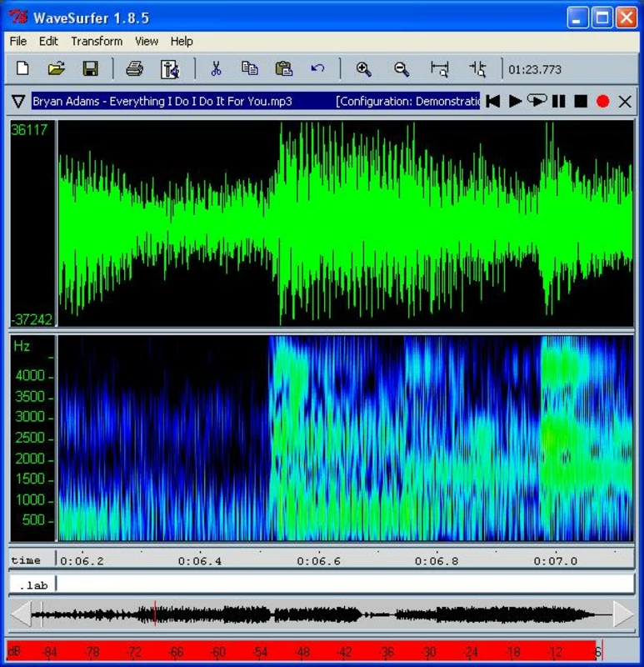Screen dimensions: 644x667
Task: Save the file with floppy icon
Action: click(x=90, y=68)
